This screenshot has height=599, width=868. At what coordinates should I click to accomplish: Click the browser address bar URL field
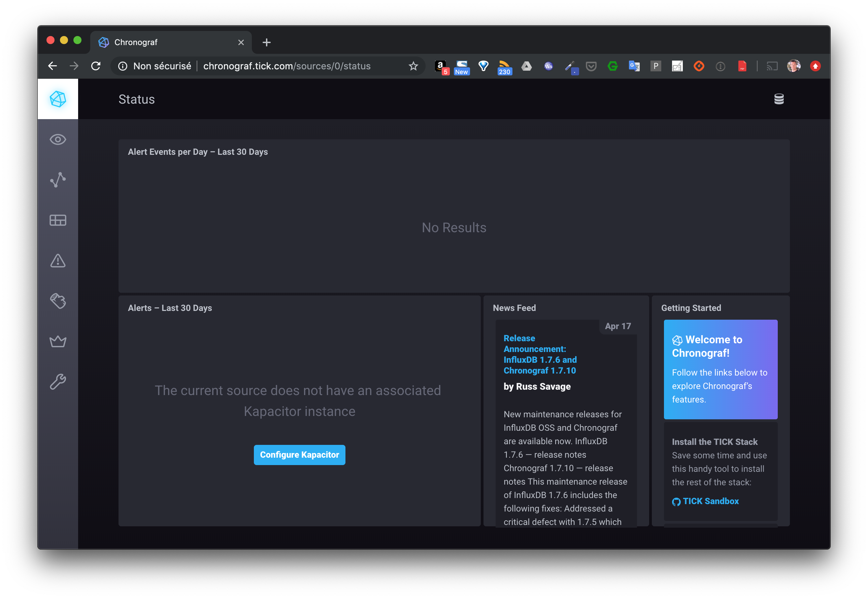point(286,66)
